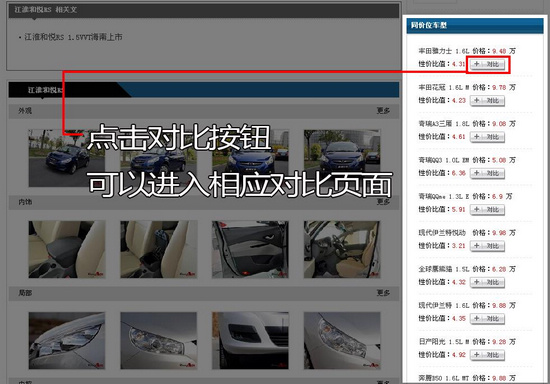Click car name 丰田雅力士 1.6L
Viewport: 550px width, 384px height.
pyautogui.click(x=443, y=51)
